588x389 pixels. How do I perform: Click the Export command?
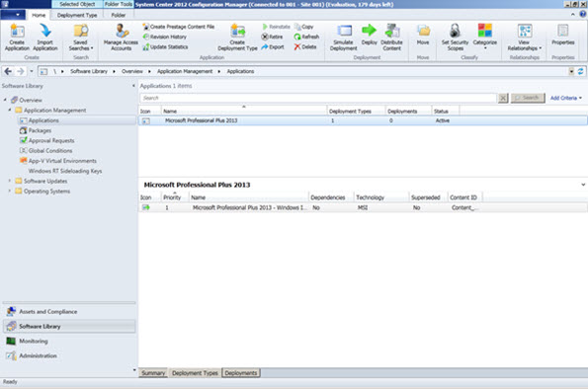[x=273, y=46]
